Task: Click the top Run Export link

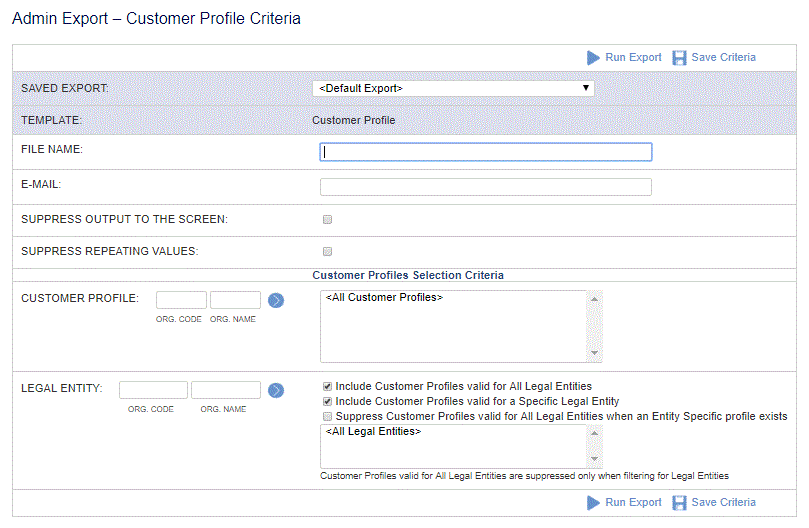Action: click(633, 57)
